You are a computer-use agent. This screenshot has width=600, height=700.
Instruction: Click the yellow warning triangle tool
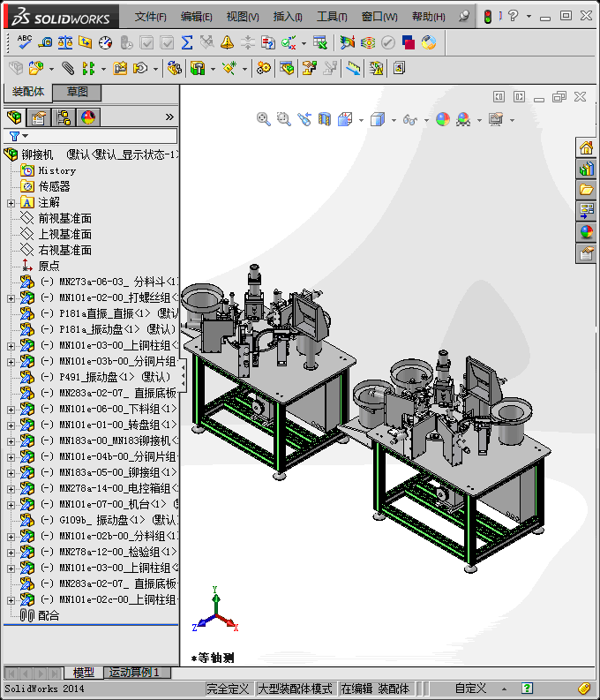click(227, 42)
